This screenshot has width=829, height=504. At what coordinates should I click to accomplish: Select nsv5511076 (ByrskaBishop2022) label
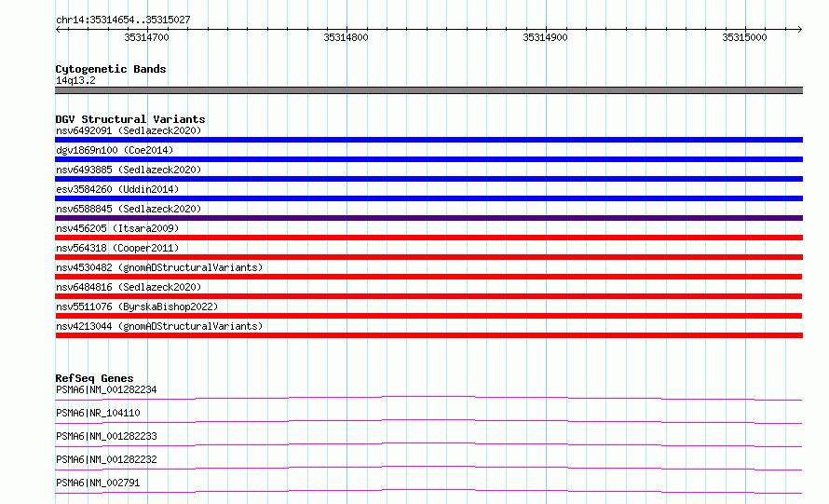coord(137,306)
